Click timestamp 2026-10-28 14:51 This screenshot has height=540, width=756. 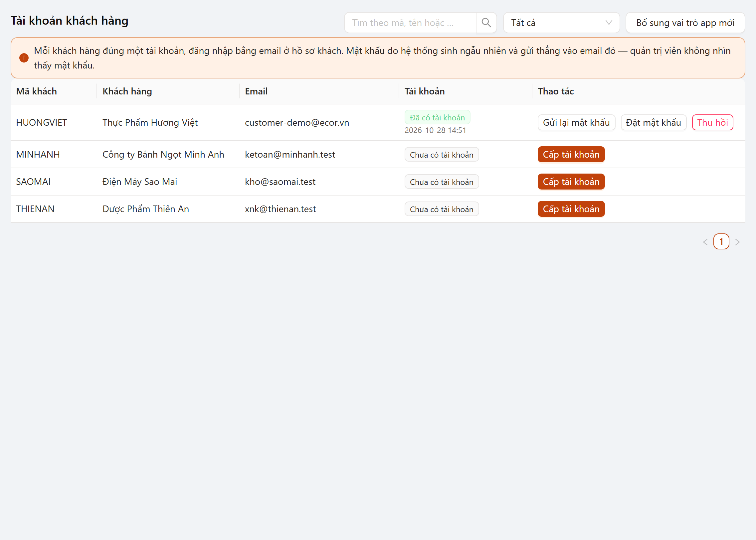[435, 130]
